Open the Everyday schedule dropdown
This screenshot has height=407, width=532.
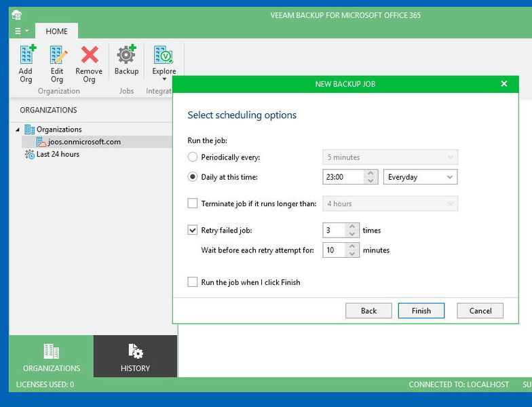click(421, 176)
